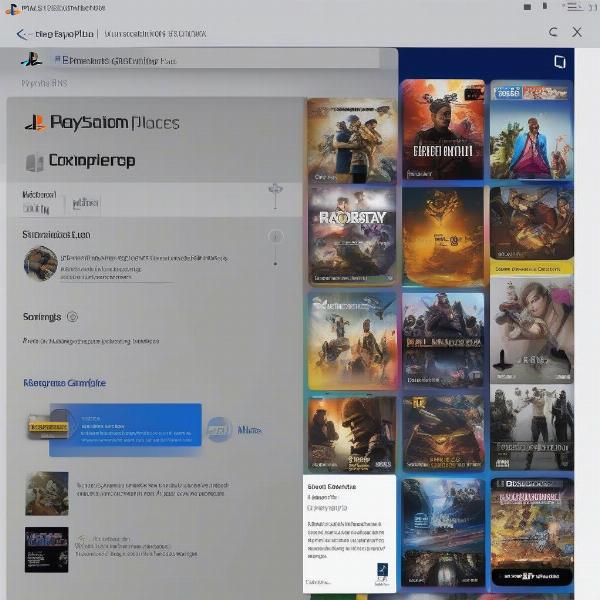Go back with the left arrow icon
The image size is (600, 600).
22,34
